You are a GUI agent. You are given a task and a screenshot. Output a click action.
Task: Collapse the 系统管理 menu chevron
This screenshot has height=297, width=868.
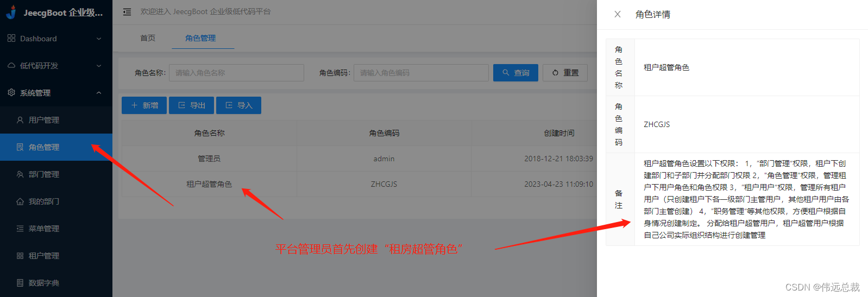(x=99, y=93)
